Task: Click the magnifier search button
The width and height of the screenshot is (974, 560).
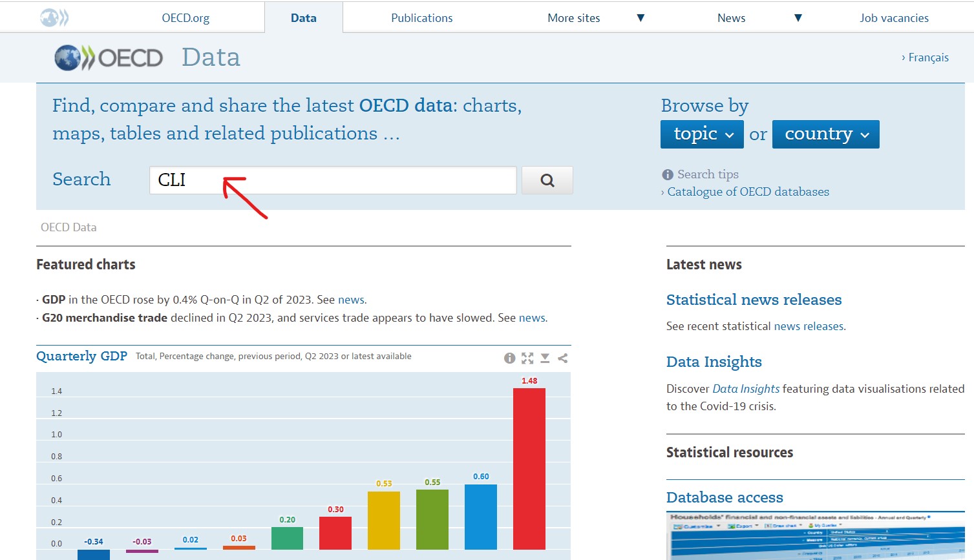Action: point(547,180)
